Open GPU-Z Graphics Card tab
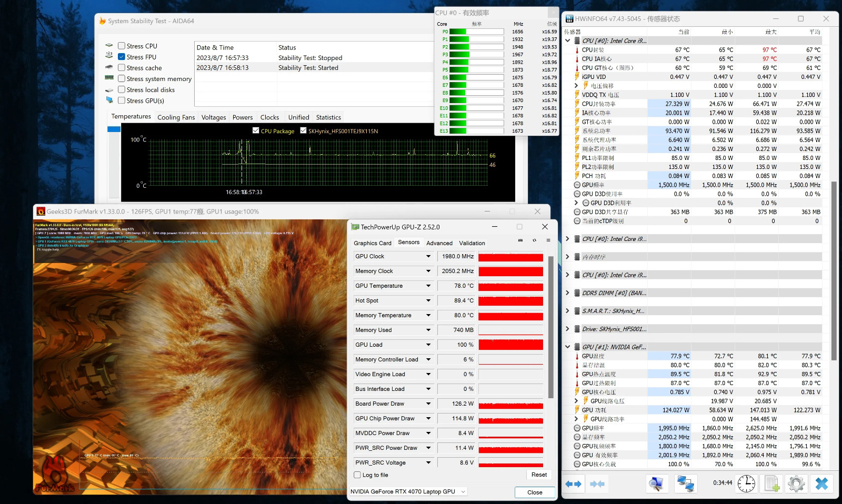Image resolution: width=842 pixels, height=504 pixels. [373, 243]
